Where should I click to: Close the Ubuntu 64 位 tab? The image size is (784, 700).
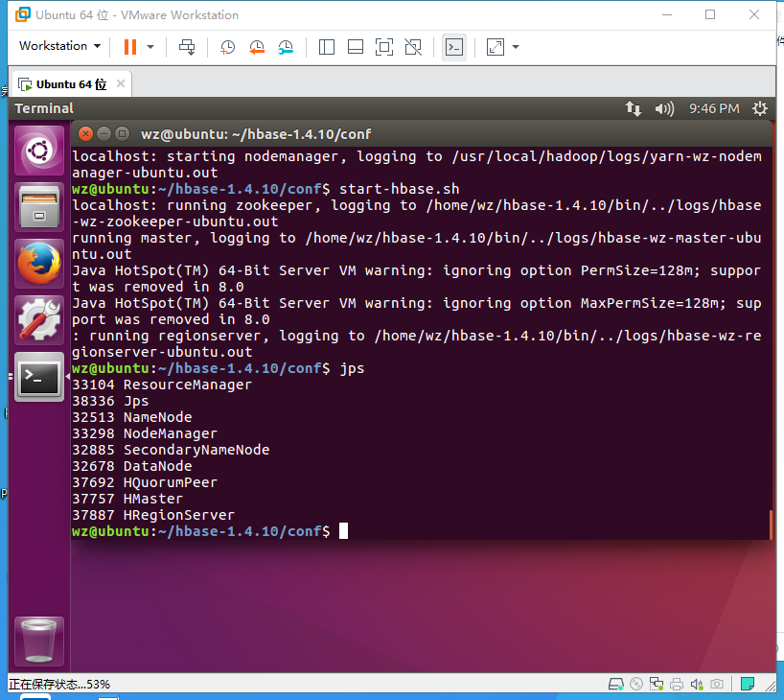(x=121, y=83)
